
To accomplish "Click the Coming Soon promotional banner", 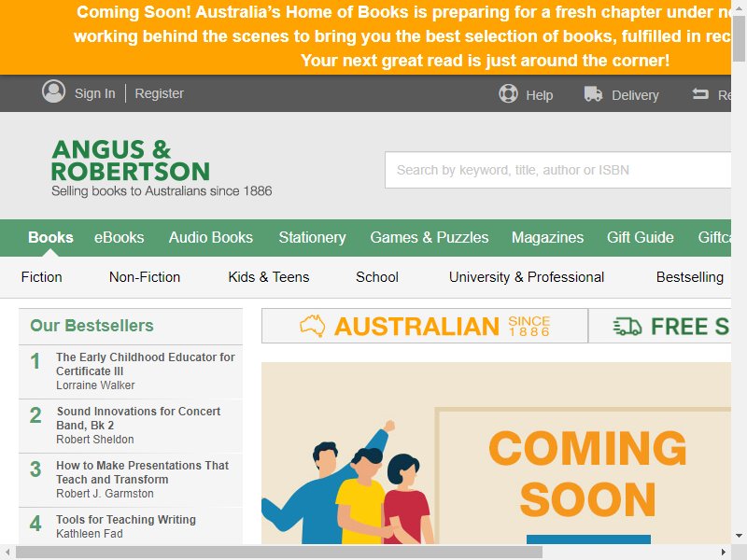I will (496, 453).
